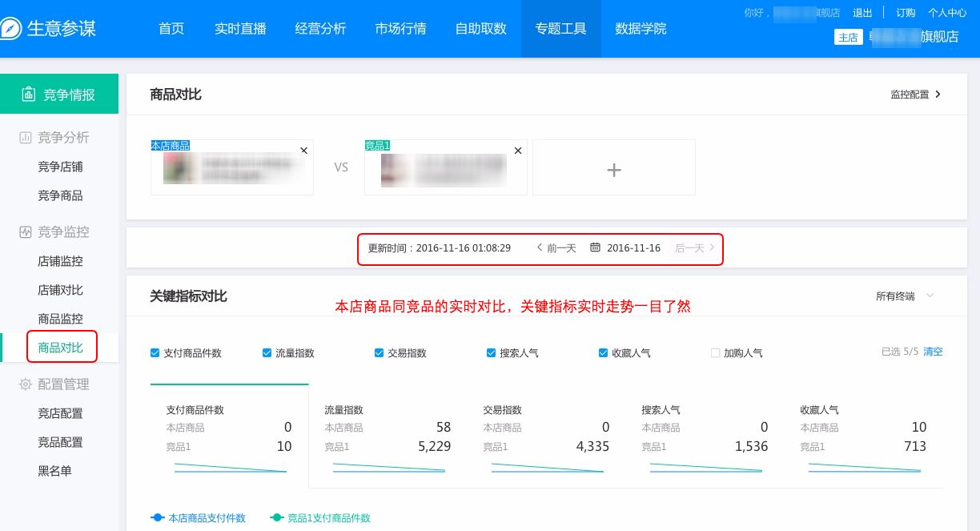Switch to the 市场行情 menu item
Viewport: 980px width, 531px height.
400,28
